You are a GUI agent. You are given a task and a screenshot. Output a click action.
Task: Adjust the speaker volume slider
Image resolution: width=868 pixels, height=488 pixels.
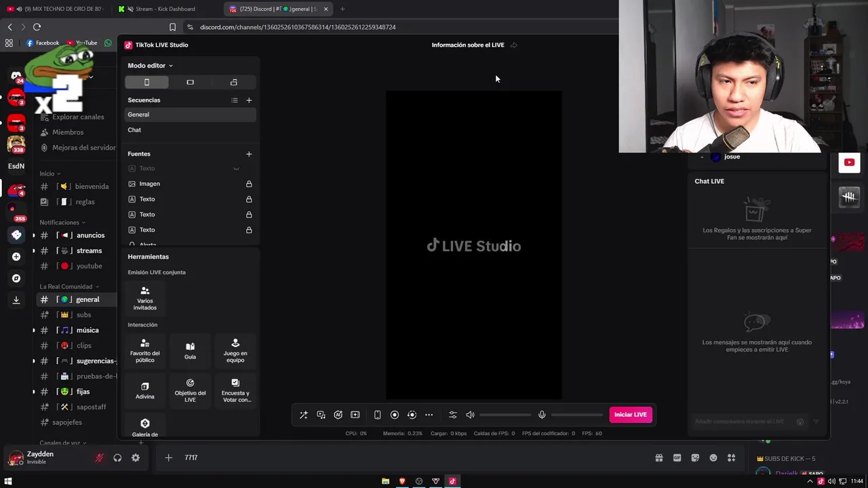point(505,415)
